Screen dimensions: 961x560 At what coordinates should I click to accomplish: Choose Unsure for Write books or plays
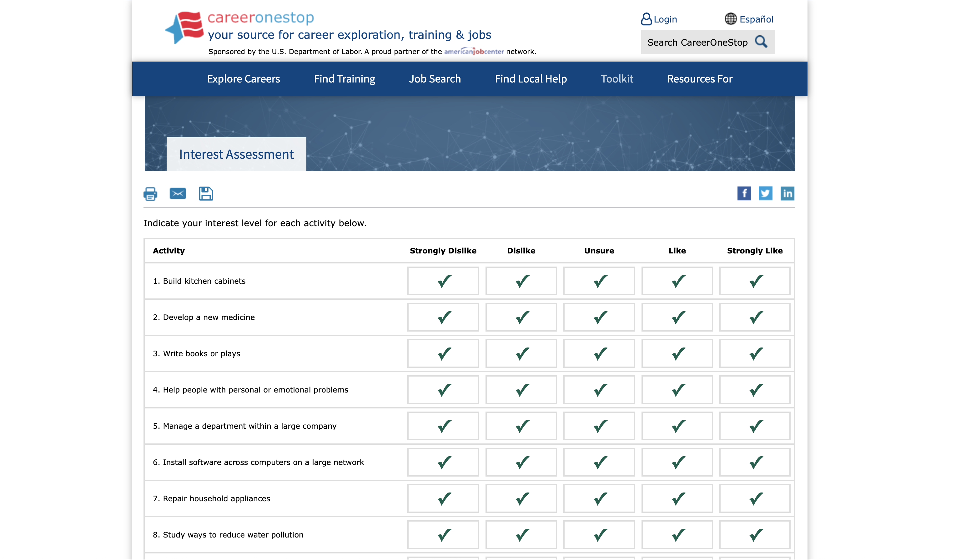[x=599, y=353]
